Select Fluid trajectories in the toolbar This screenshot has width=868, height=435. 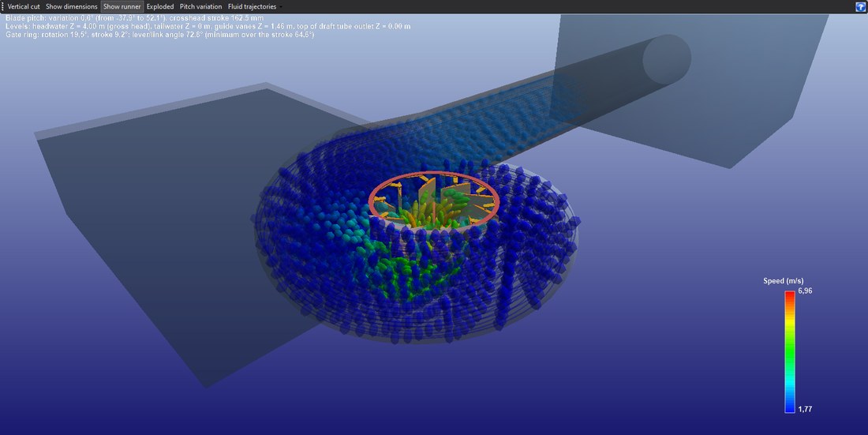(x=252, y=6)
